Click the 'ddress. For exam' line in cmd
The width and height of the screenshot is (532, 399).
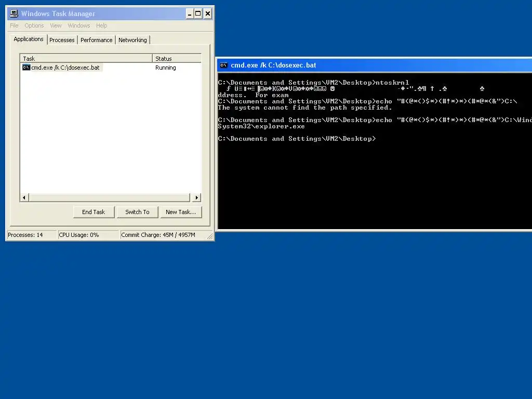point(253,95)
